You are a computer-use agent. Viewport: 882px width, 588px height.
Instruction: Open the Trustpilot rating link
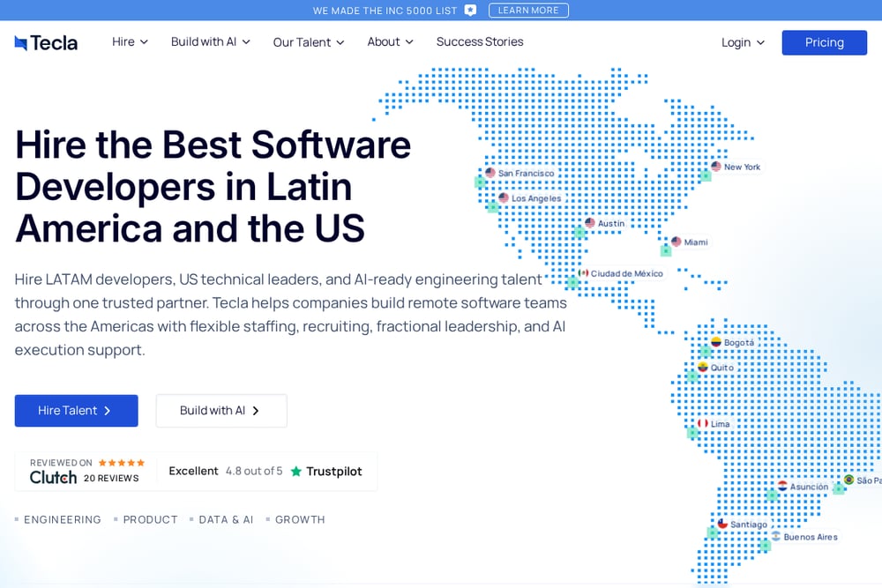pos(265,471)
